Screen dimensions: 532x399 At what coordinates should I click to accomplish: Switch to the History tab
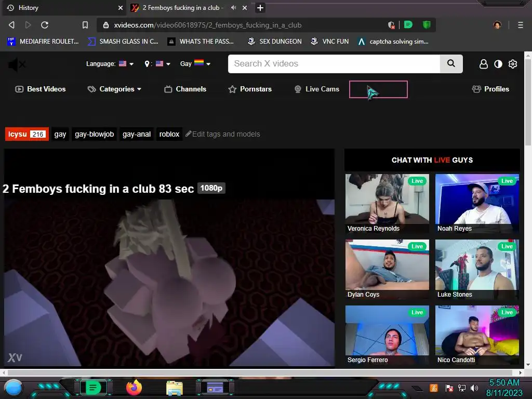click(x=61, y=7)
